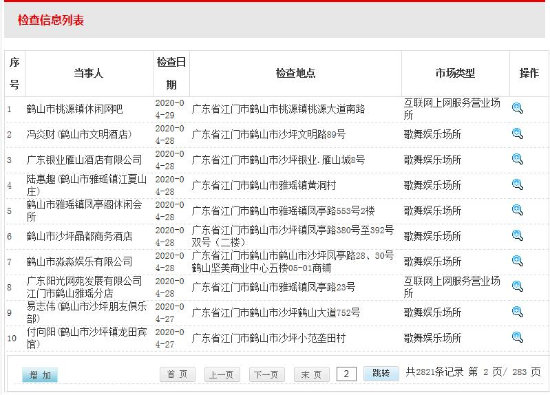Image resolution: width=550 pixels, height=395 pixels.
Task: Open details for 鹤山市沙坪晶都商务酒店
Action: [517, 235]
